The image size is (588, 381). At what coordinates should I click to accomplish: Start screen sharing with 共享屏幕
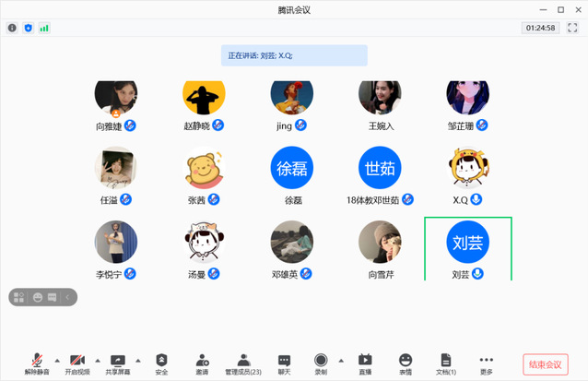click(x=117, y=360)
